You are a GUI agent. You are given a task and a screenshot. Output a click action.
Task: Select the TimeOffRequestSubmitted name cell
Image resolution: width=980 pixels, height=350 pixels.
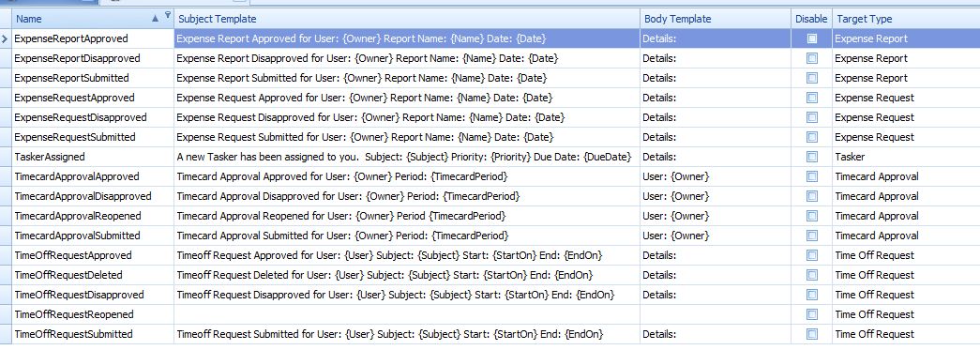pyautogui.click(x=93, y=334)
